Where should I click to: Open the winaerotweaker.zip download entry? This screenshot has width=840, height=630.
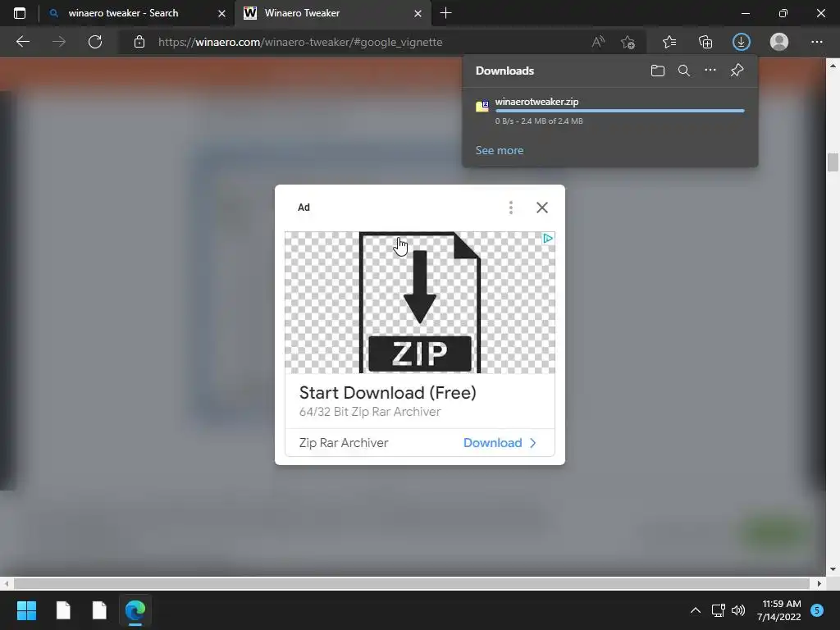tap(609, 111)
